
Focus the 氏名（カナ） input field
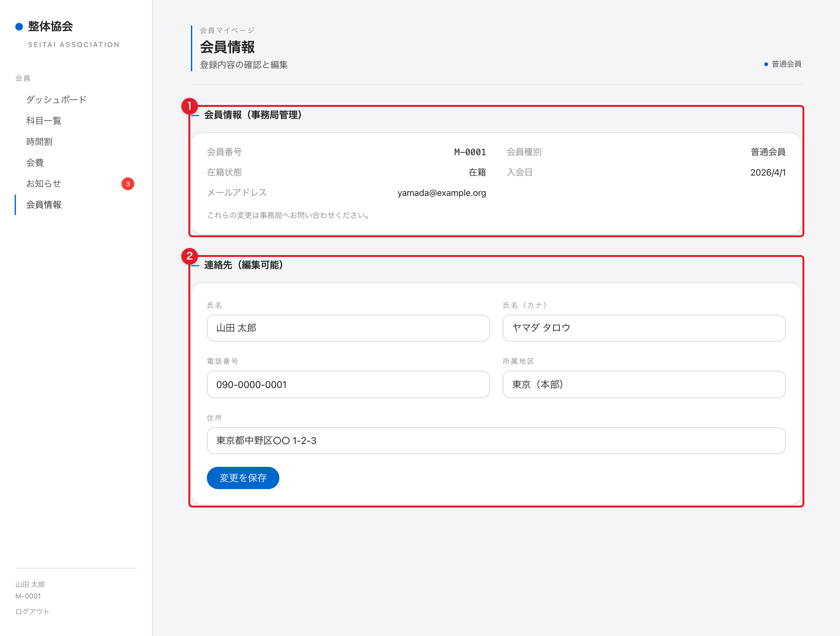pos(644,328)
